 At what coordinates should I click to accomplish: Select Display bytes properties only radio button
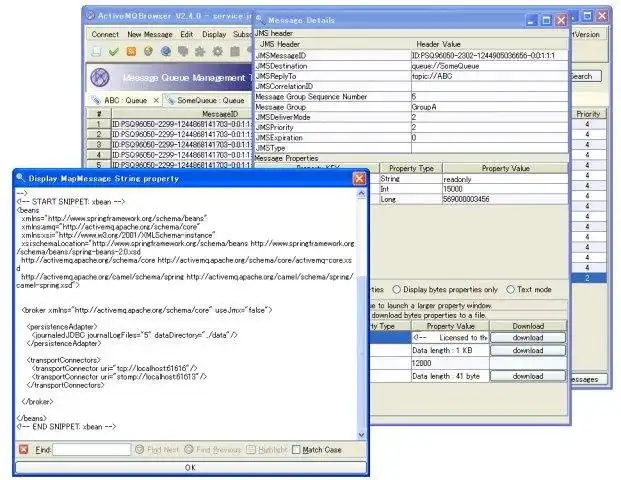point(396,290)
